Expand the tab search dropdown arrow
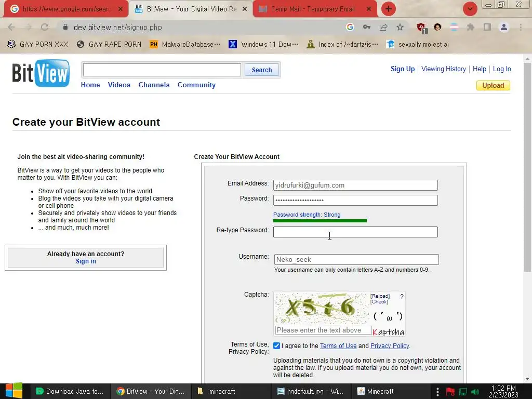The height and width of the screenshot is (399, 532). click(x=470, y=9)
